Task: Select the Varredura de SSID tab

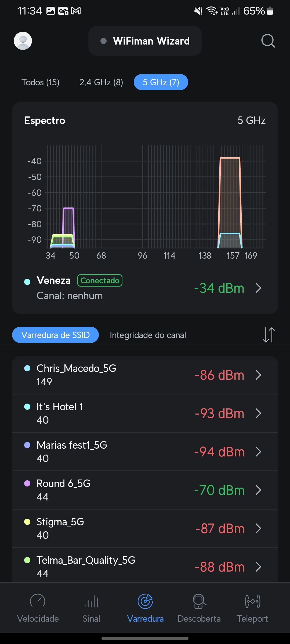Action: [55, 335]
